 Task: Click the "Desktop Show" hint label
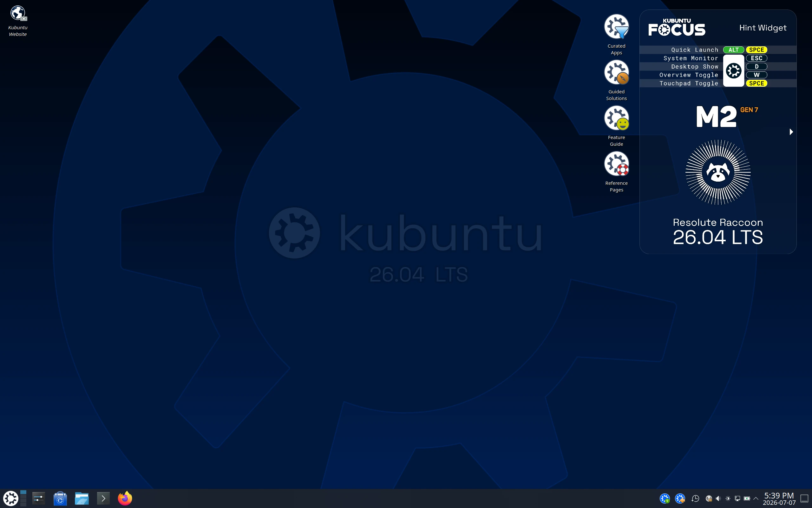click(695, 67)
